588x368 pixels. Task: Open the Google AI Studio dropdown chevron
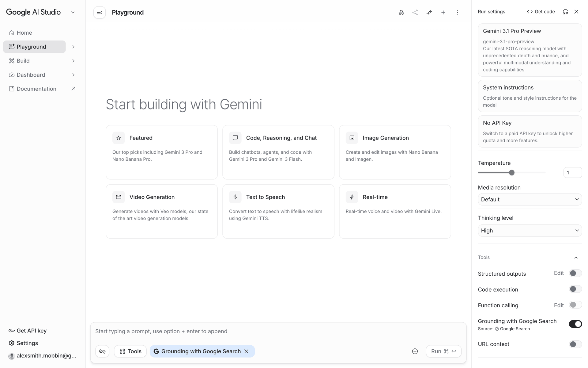click(73, 13)
